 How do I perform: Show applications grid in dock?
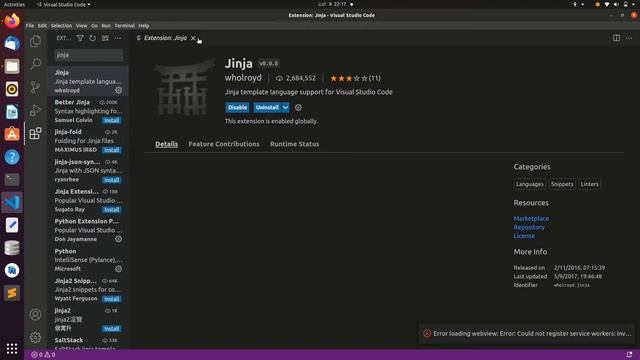pos(12,348)
